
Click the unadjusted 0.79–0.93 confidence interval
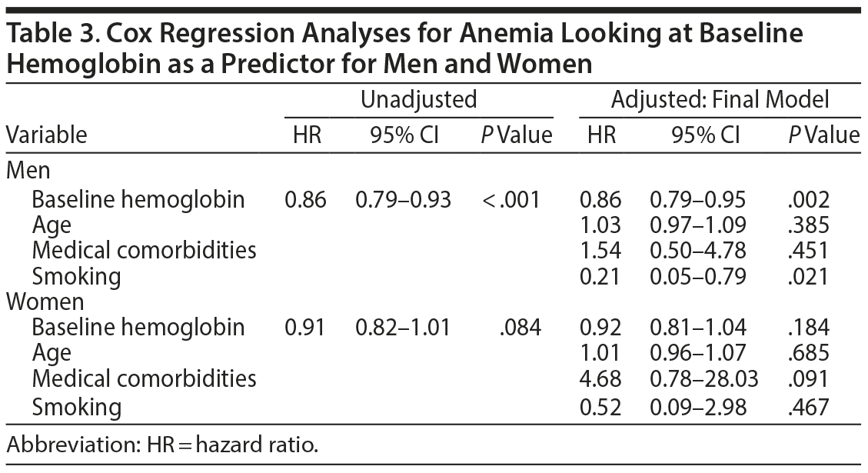tap(403, 200)
